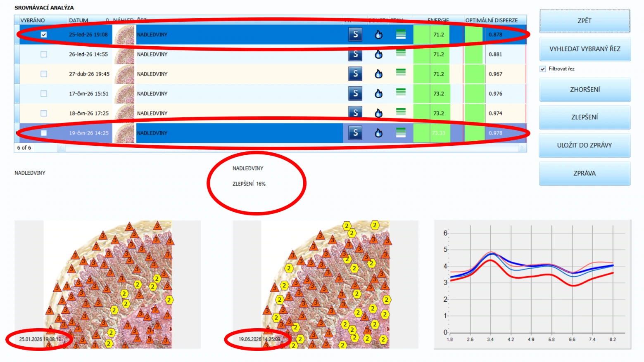Viewport: 644px width, 362px height.
Task: Click the ZLEPŠENÍ button
Action: [x=585, y=117]
